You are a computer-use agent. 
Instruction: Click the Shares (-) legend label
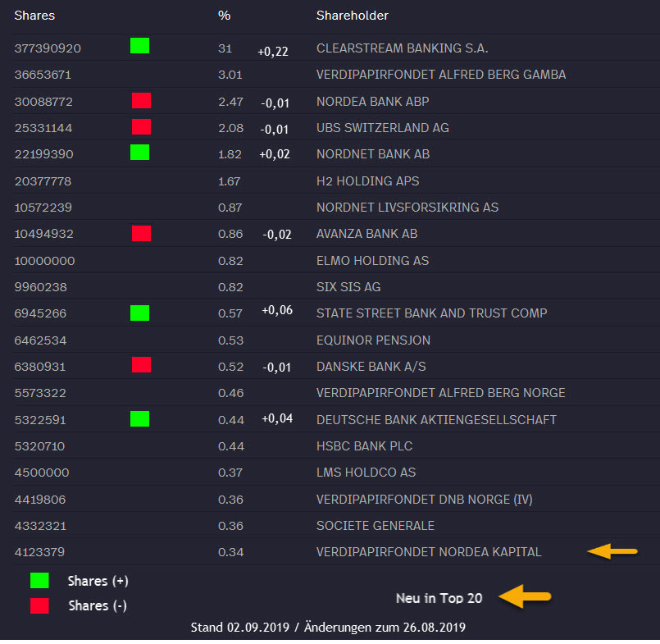(98, 606)
